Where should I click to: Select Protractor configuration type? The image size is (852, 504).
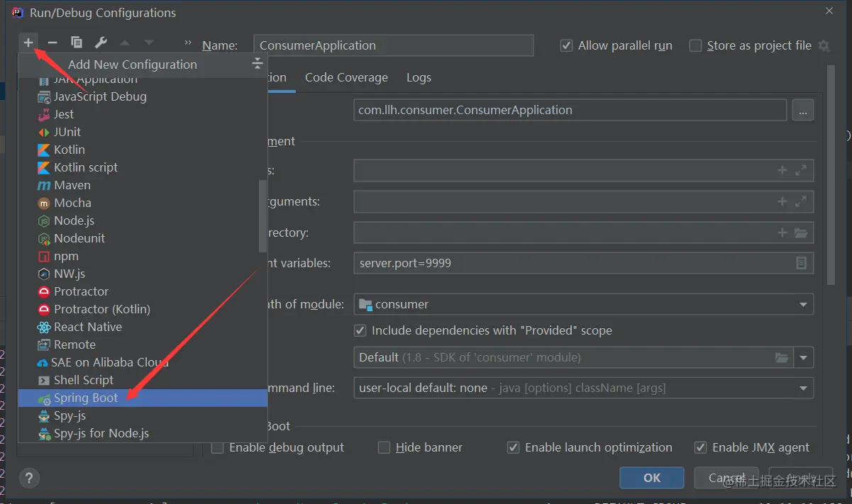(x=143, y=291)
